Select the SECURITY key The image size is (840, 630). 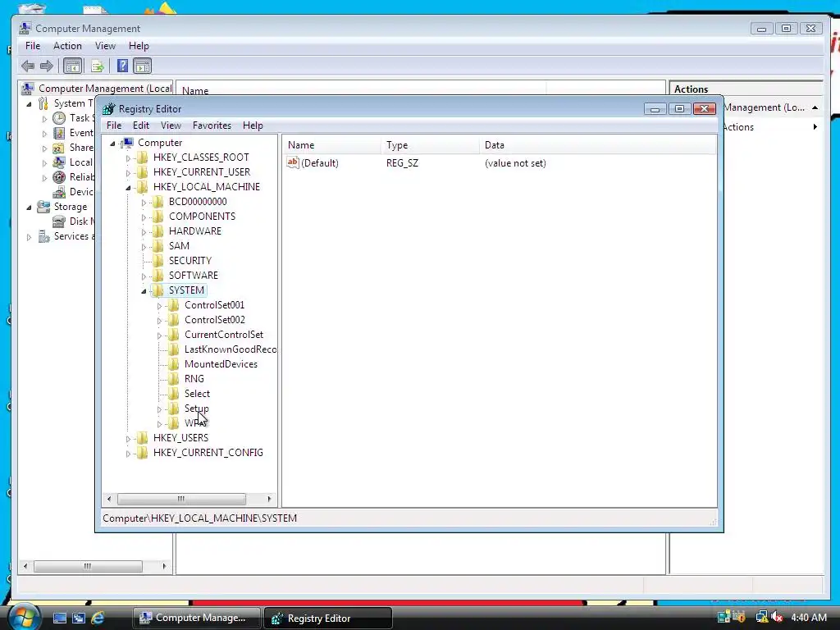[190, 261]
